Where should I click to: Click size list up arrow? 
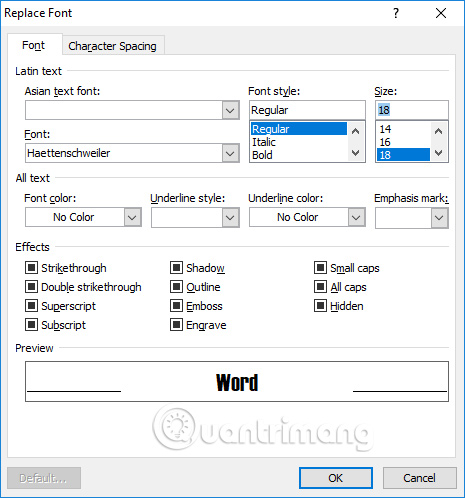pos(439,131)
